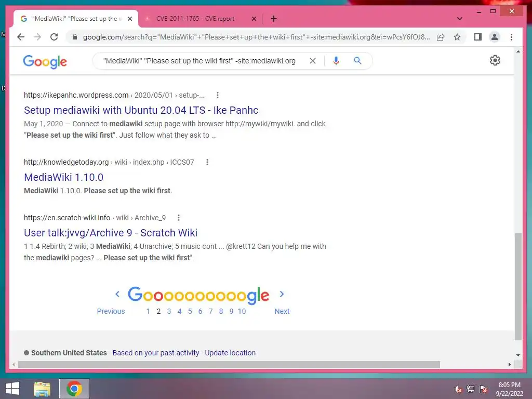Reload the current page
Image resolution: width=532 pixels, height=399 pixels.
(x=54, y=37)
